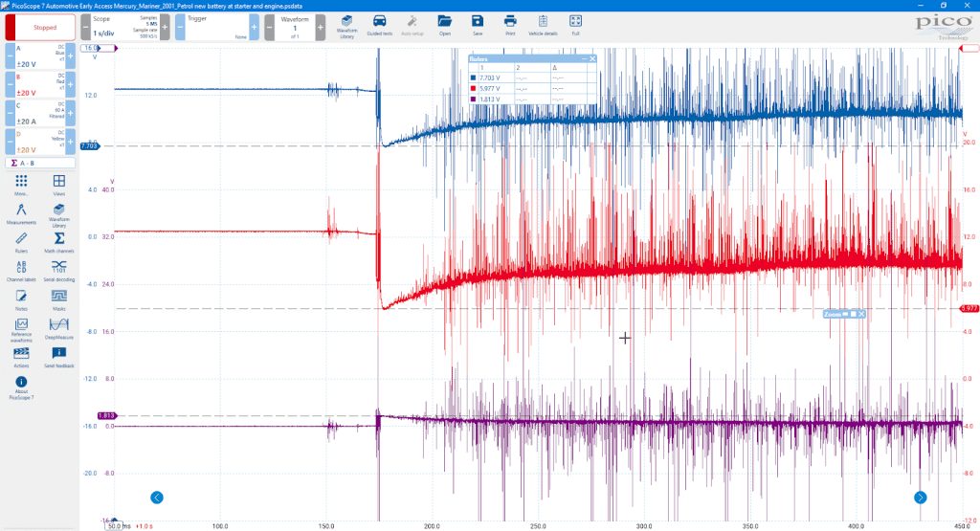Increase Channel A voltage range
980x531 pixels.
coord(71,56)
